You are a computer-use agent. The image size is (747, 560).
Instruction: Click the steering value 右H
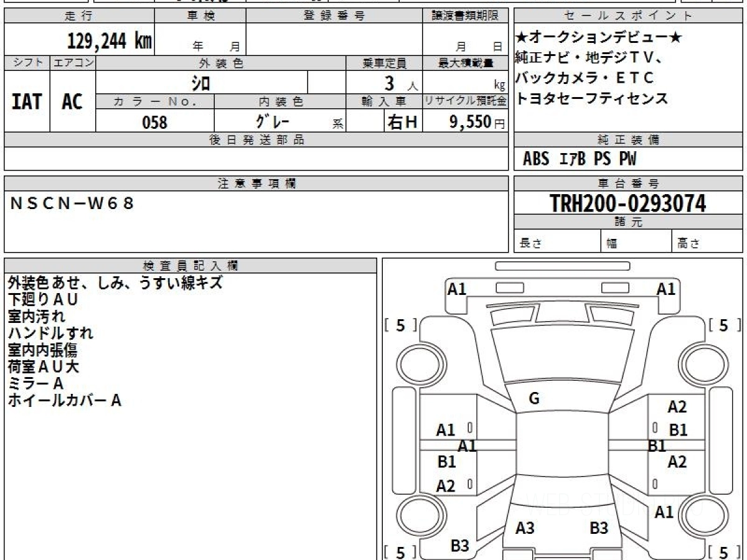pyautogui.click(x=402, y=122)
